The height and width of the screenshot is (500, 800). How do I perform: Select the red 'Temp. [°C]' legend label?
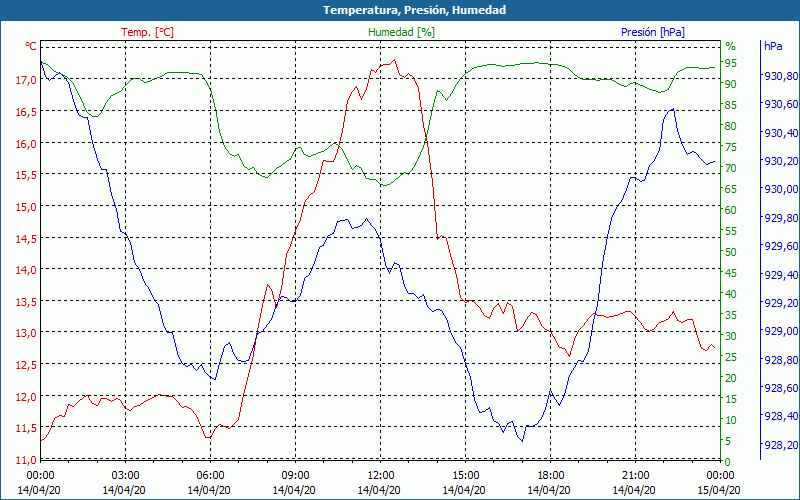147,32
